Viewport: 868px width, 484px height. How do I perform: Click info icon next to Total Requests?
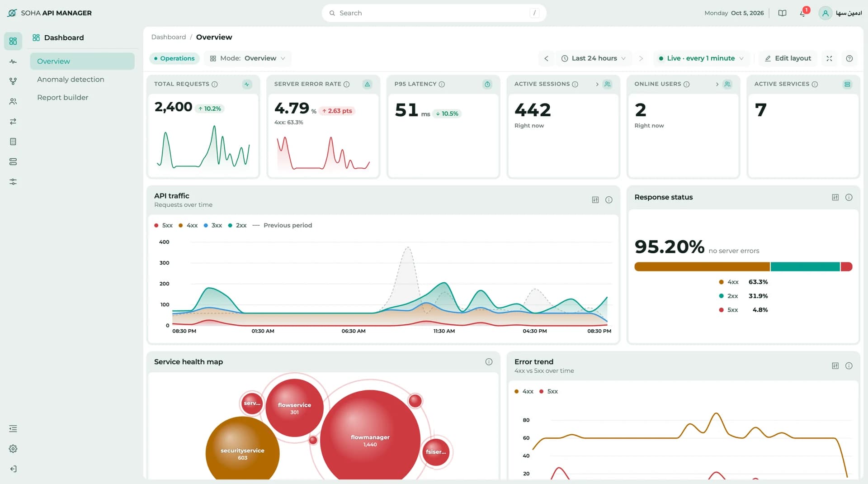[x=215, y=84]
